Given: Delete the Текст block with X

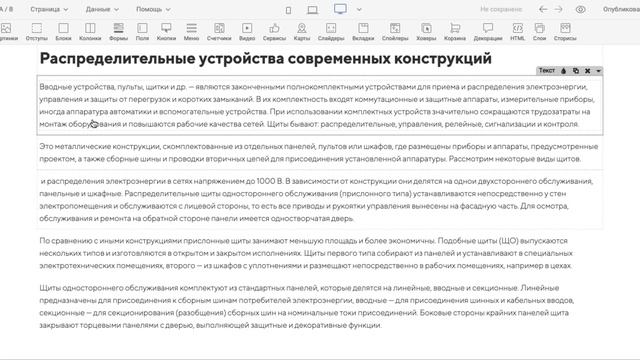Looking at the screenshot, I should [587, 71].
